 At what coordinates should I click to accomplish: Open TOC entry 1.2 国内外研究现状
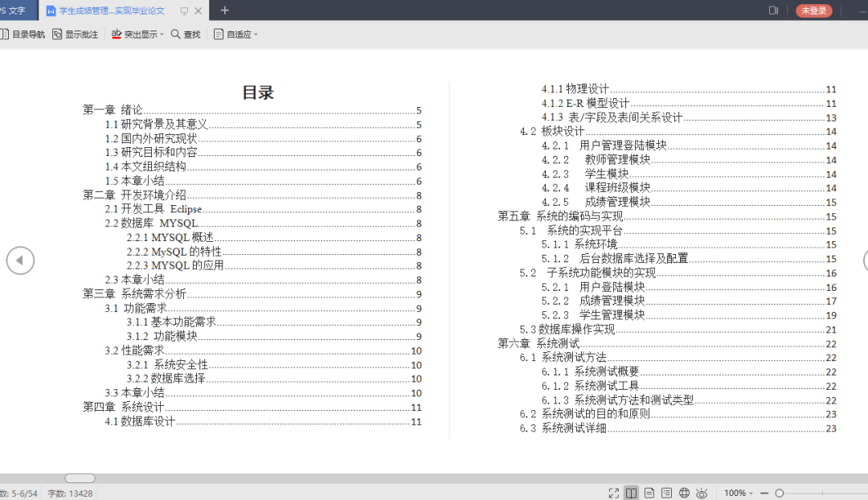pos(263,138)
